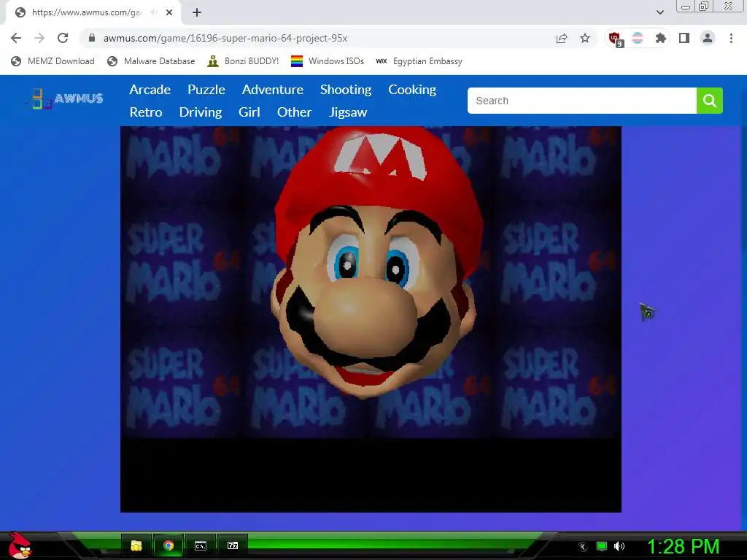This screenshot has height=560, width=747.
Task: Open the uBlock shield extension icon
Action: pyautogui.click(x=615, y=39)
